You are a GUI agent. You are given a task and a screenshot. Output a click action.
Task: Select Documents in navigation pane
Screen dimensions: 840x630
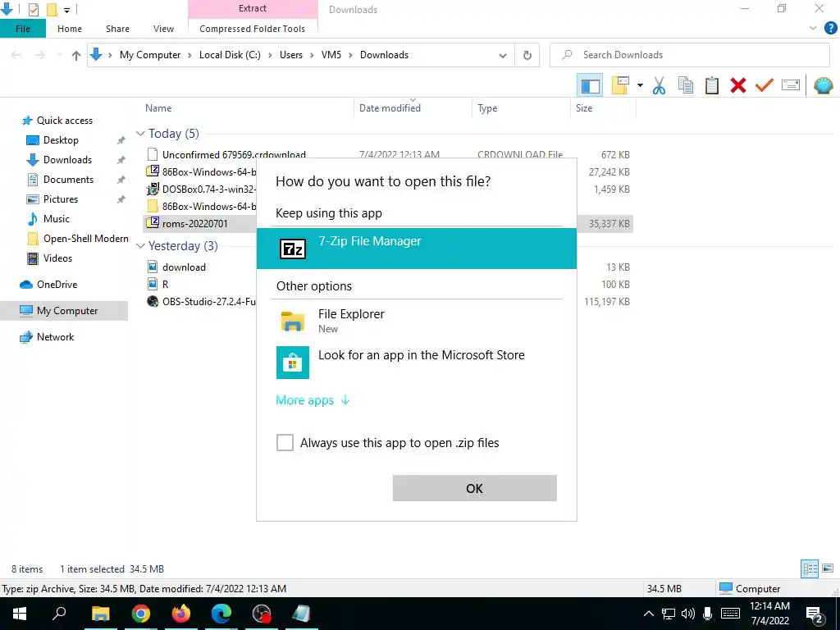[68, 180]
